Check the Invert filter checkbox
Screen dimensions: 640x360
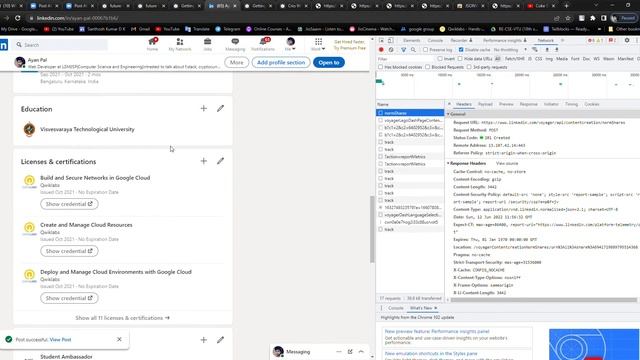tap(440, 59)
